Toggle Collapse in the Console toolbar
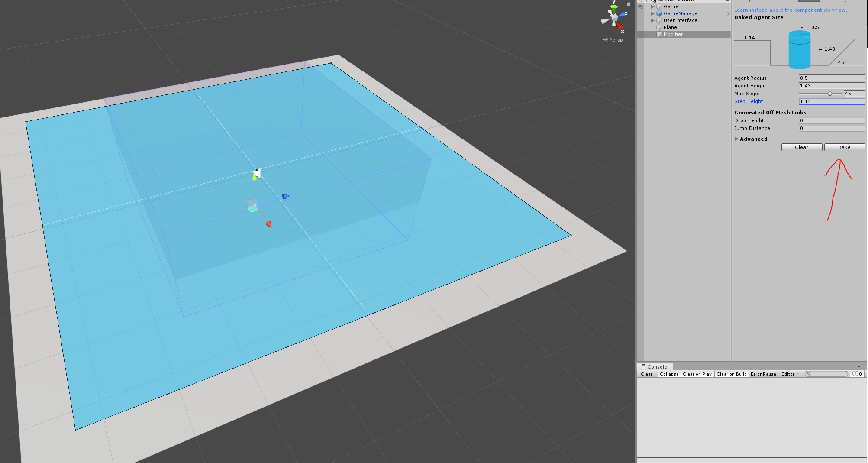The width and height of the screenshot is (868, 463). click(x=669, y=374)
